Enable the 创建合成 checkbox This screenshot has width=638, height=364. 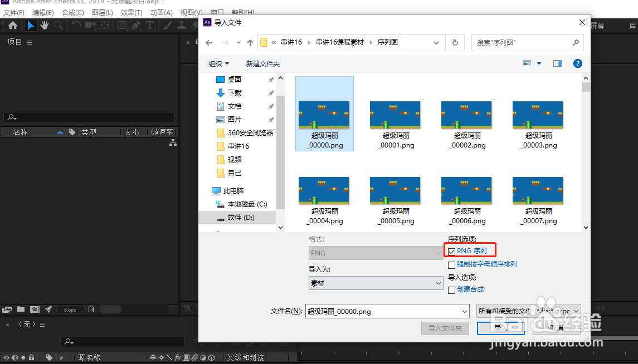452,290
